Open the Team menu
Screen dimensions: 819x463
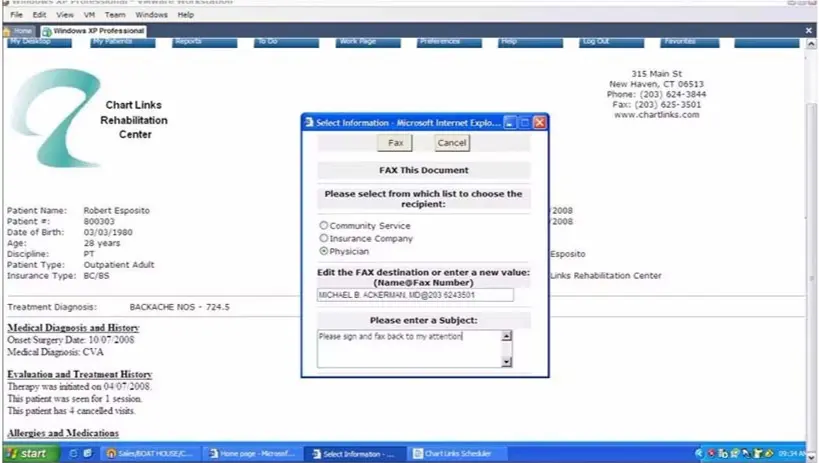click(x=115, y=15)
